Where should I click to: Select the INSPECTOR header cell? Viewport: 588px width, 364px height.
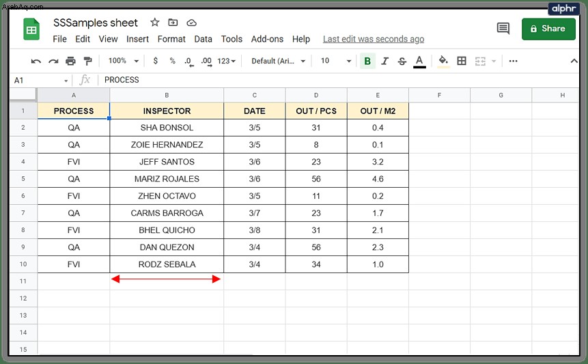167,111
